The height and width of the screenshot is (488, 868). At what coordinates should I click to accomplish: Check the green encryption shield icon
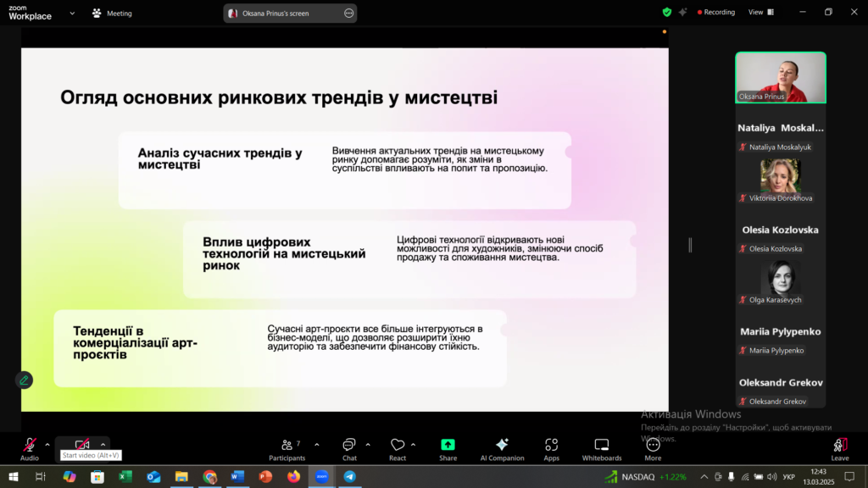[667, 12]
